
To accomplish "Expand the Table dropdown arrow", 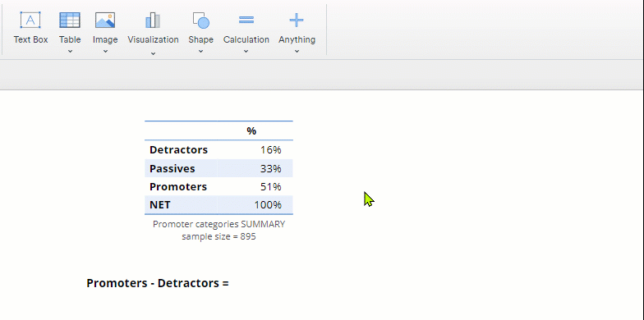I will coord(70,51).
